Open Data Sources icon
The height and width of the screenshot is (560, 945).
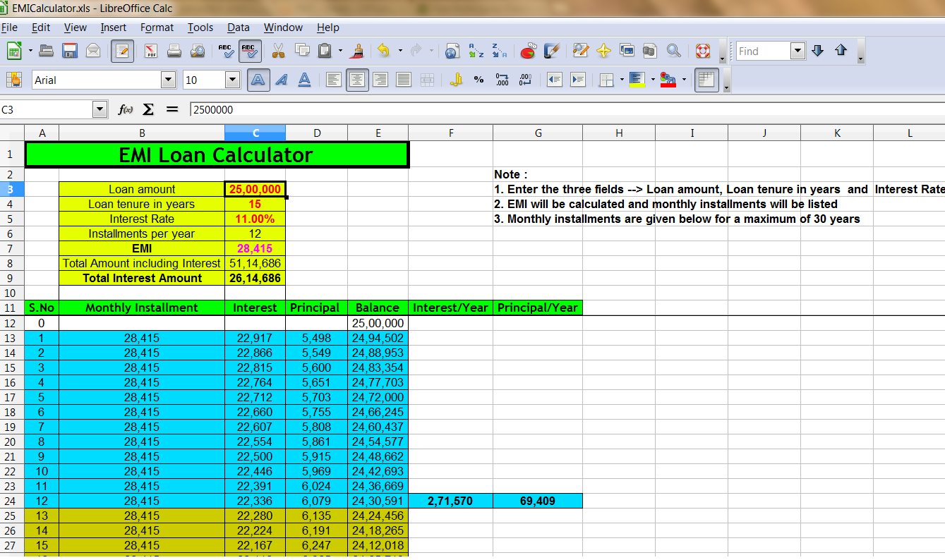(x=650, y=51)
